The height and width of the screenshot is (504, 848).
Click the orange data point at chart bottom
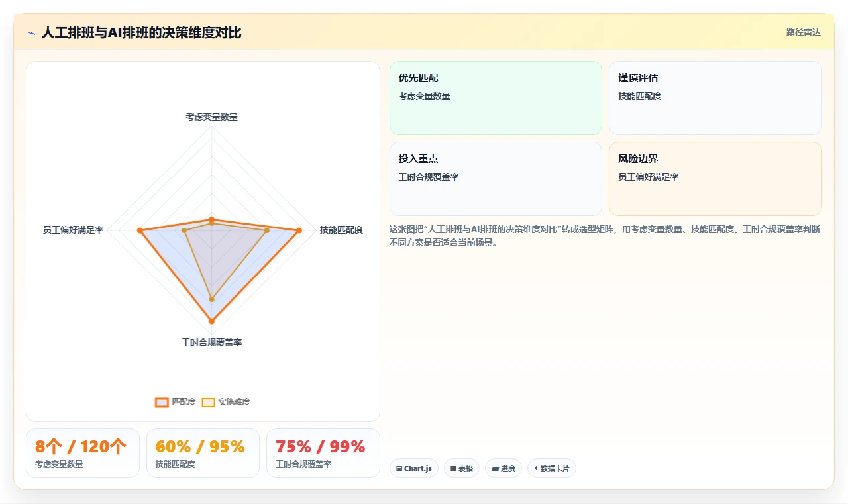(x=211, y=321)
